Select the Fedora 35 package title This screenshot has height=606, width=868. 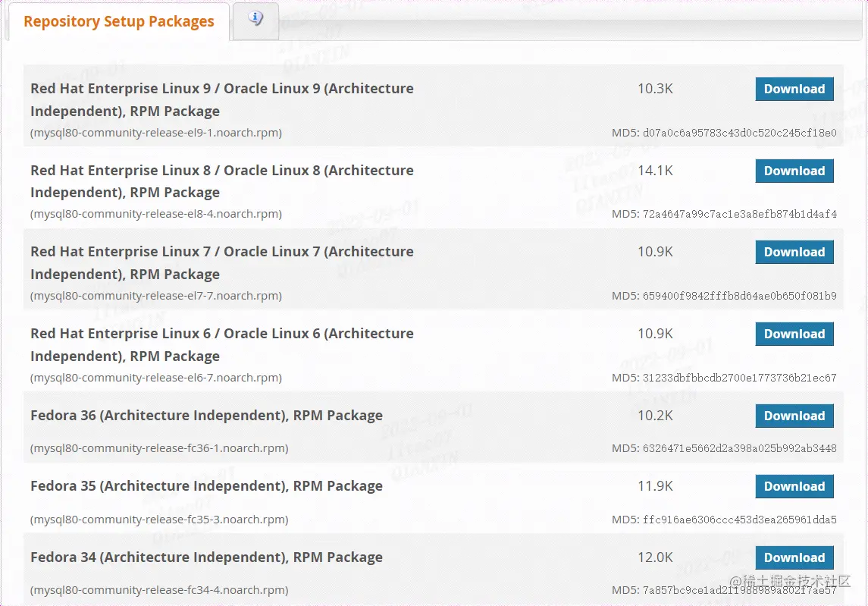pos(206,486)
